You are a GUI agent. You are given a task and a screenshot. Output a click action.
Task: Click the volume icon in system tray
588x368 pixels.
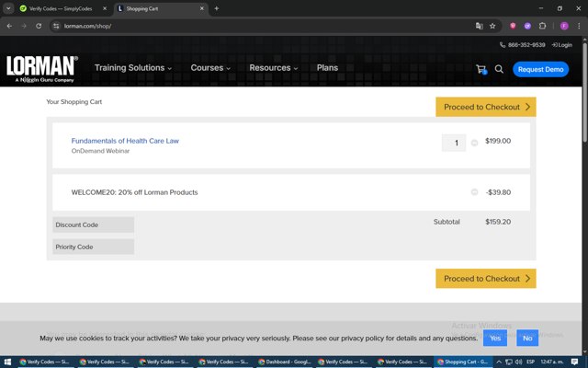click(x=518, y=362)
